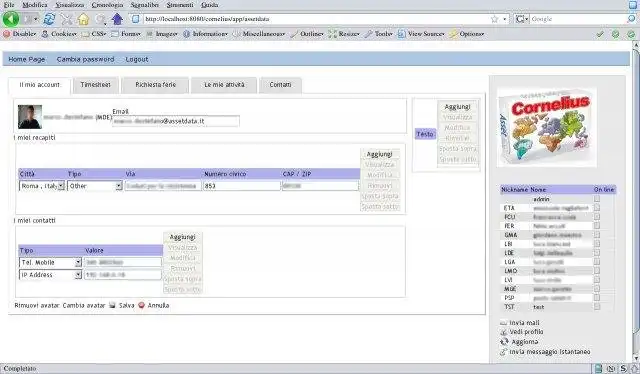Click the Vedi profilo icon
Viewport: 640px width, 374px height.
click(504, 332)
